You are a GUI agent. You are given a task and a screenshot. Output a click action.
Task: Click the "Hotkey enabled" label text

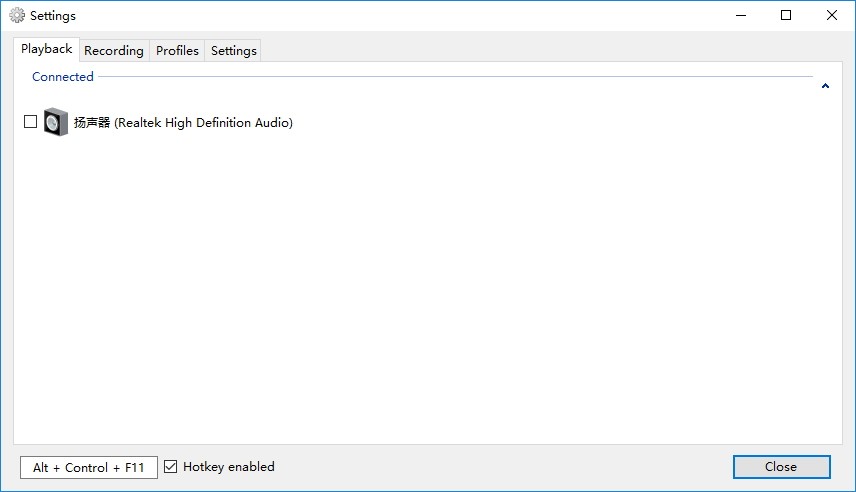(x=228, y=467)
